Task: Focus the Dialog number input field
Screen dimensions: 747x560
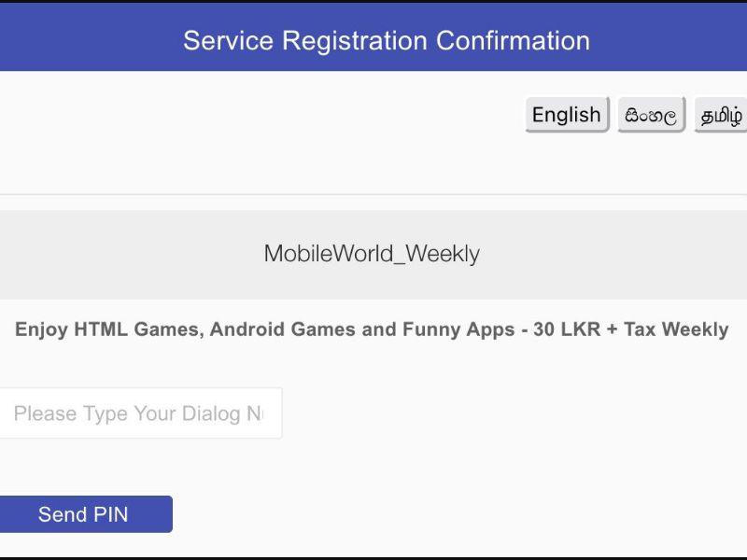Action: (140, 413)
